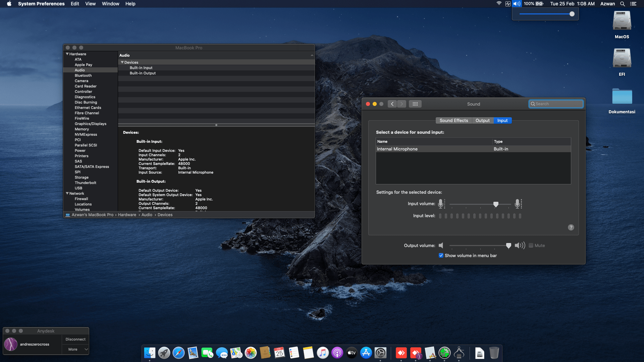
Task: Open Calendar from the Dock
Action: (279, 353)
